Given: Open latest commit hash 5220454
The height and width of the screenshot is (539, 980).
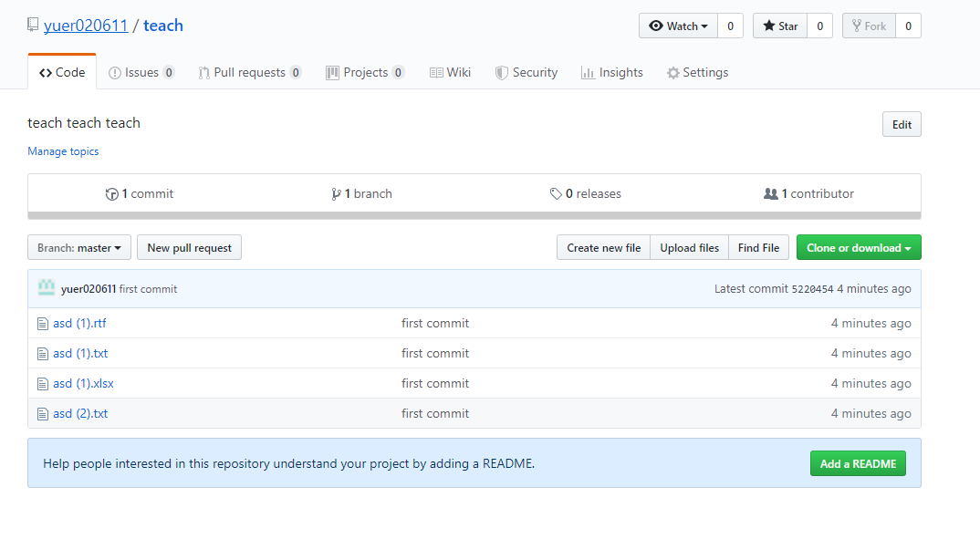Looking at the screenshot, I should coord(812,288).
